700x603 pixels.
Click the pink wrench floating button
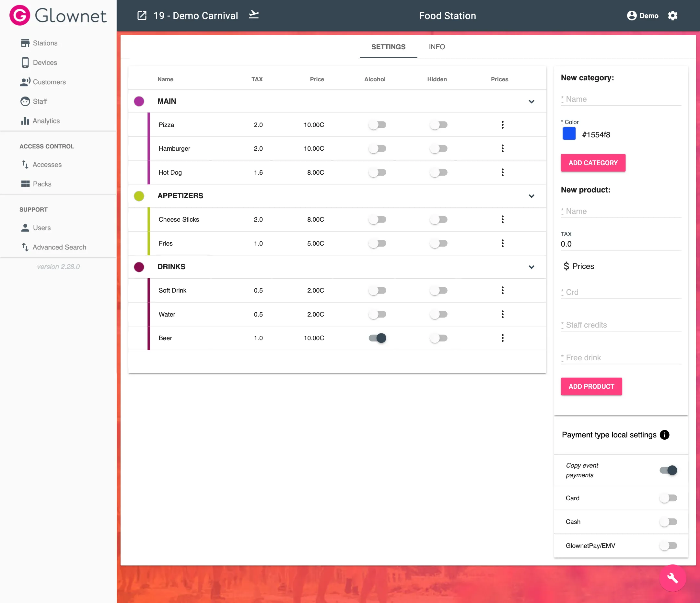(673, 578)
